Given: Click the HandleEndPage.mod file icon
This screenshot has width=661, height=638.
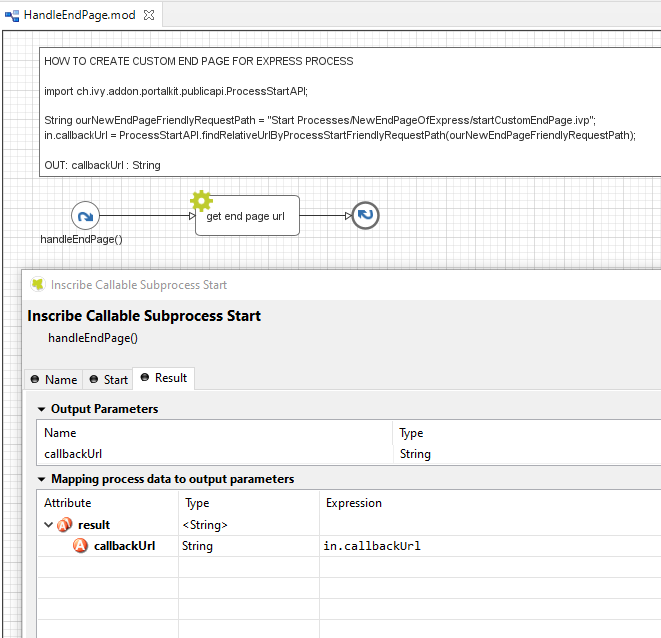Looking at the screenshot, I should pyautogui.click(x=12, y=15).
